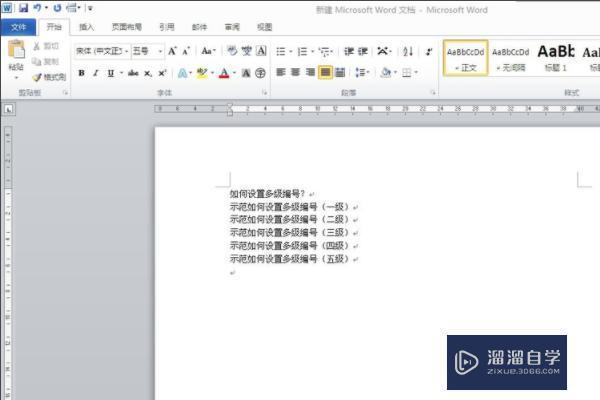Toggle Bold formatting
600x400 pixels.
point(82,73)
